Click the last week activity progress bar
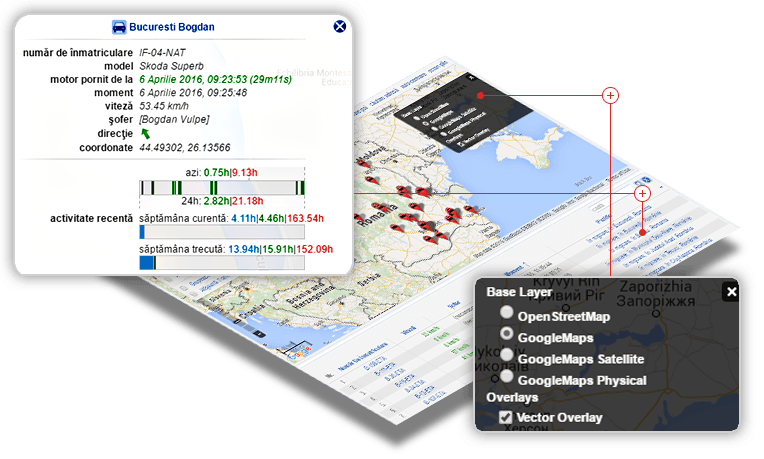 click(x=222, y=262)
